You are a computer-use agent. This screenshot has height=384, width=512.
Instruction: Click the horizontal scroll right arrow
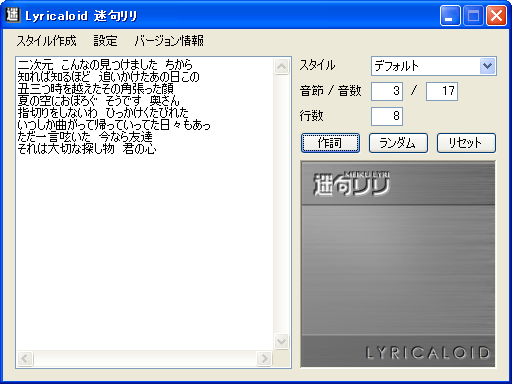tap(264, 359)
